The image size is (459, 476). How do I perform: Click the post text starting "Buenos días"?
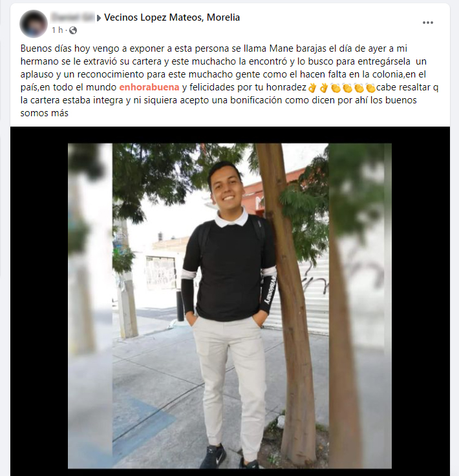229,81
